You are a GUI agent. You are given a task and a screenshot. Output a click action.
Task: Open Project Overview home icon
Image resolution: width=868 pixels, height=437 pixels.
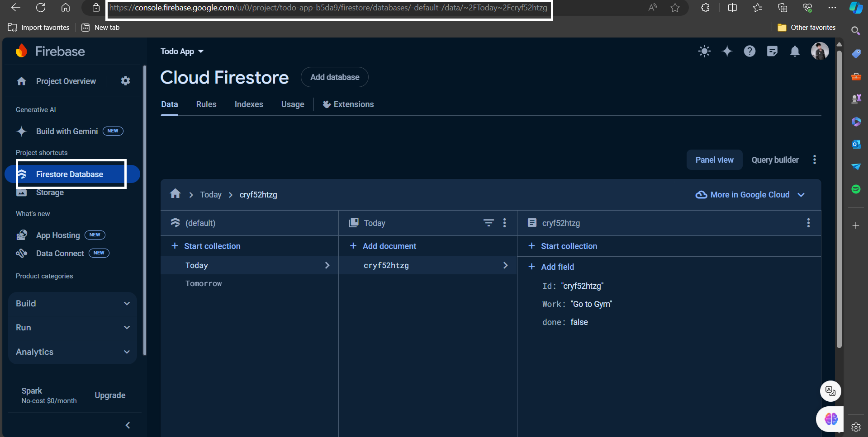pos(21,81)
